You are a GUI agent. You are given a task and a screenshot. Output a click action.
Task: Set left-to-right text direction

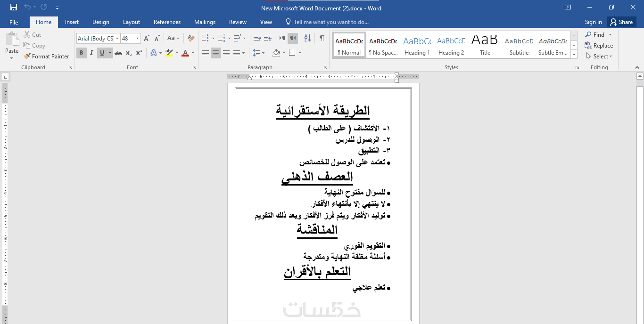pyautogui.click(x=282, y=38)
